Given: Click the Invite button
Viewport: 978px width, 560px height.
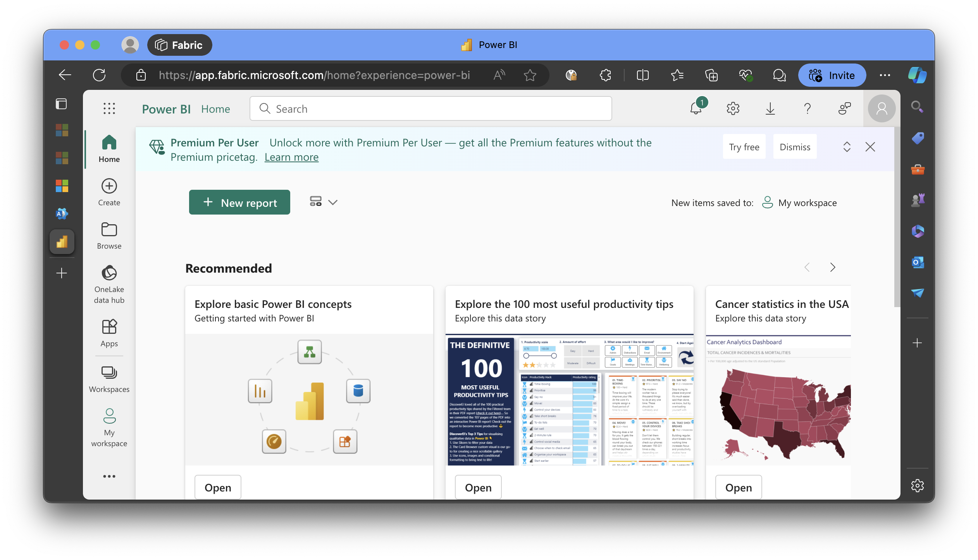Looking at the screenshot, I should point(832,75).
